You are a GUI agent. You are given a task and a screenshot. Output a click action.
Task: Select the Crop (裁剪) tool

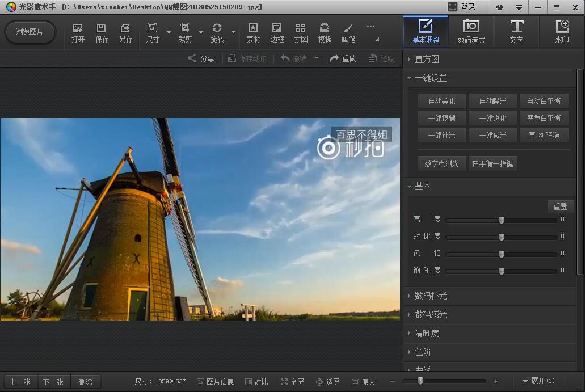pyautogui.click(x=185, y=32)
